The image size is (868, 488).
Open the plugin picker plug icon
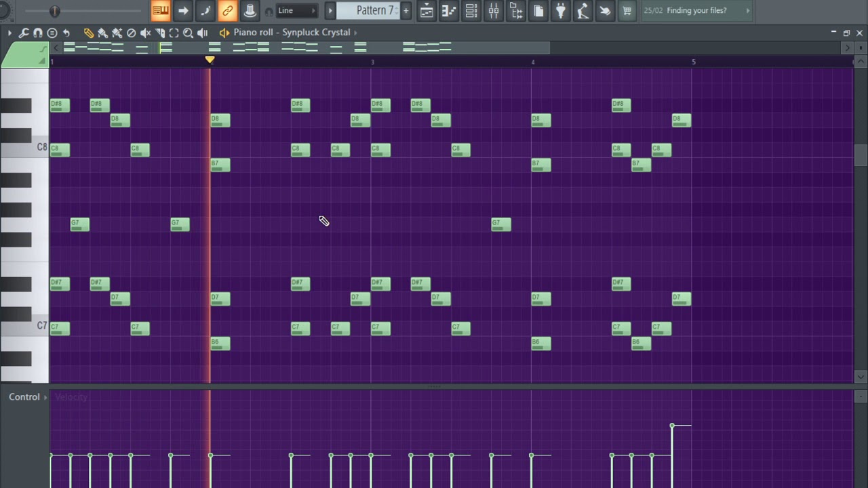[561, 10]
